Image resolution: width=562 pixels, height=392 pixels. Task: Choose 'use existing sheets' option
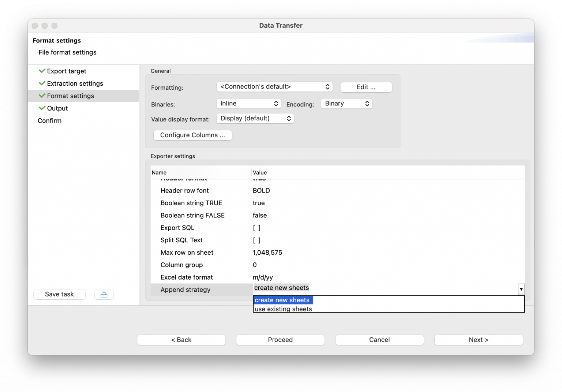(283, 309)
